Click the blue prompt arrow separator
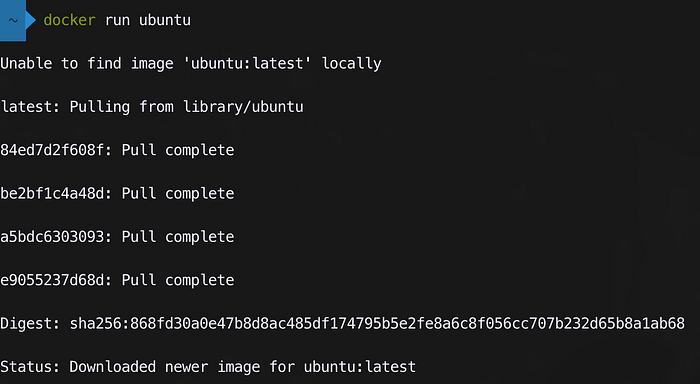Viewport: 700px width, 384px height. click(x=31, y=20)
